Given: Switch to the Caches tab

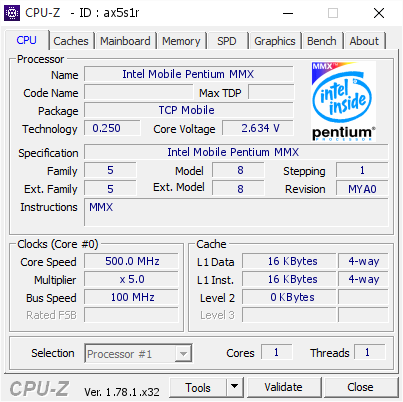Looking at the screenshot, I should point(71,41).
